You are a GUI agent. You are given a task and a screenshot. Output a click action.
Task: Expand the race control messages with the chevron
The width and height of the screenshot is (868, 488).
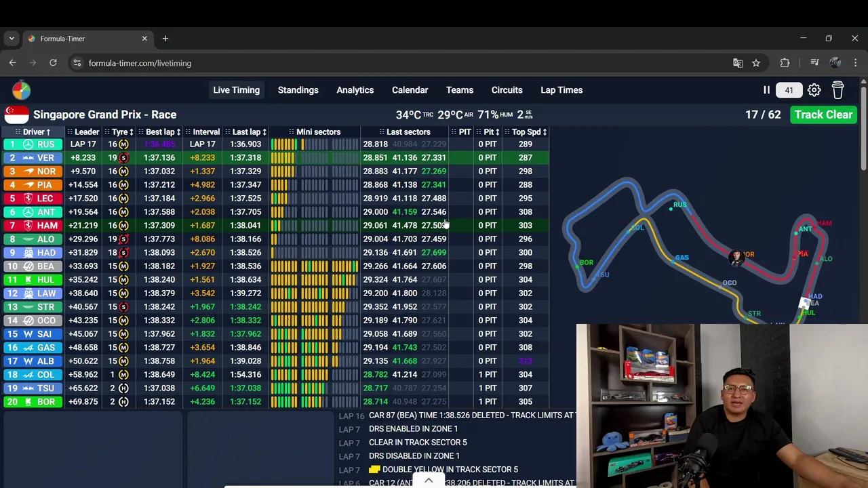[x=429, y=481]
